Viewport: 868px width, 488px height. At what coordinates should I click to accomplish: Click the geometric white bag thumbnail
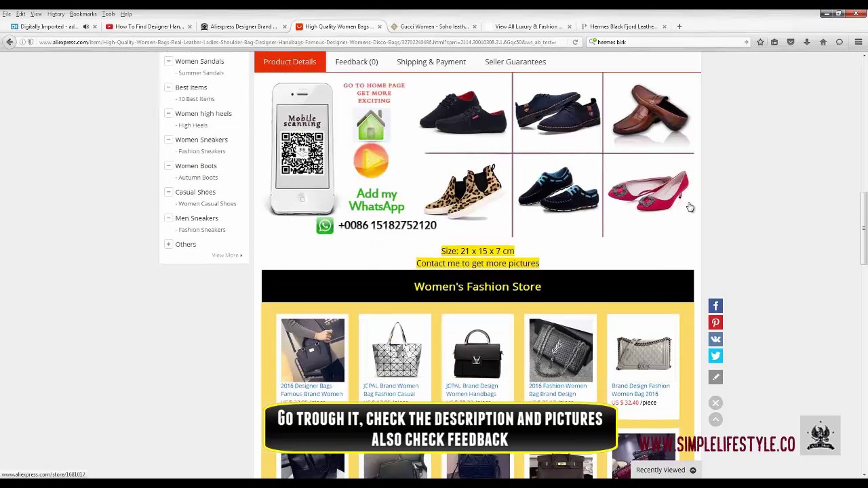(397, 350)
